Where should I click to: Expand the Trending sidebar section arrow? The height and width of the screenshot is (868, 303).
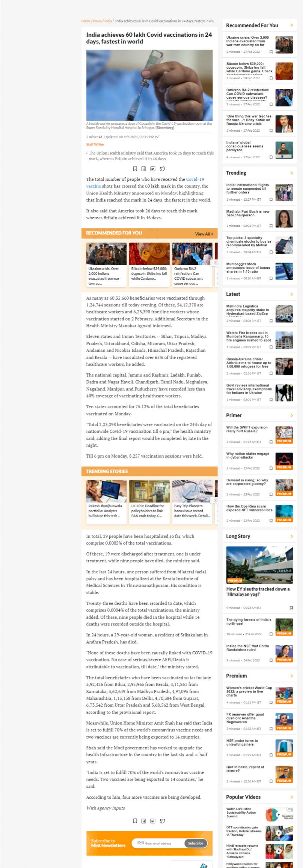[x=291, y=173]
